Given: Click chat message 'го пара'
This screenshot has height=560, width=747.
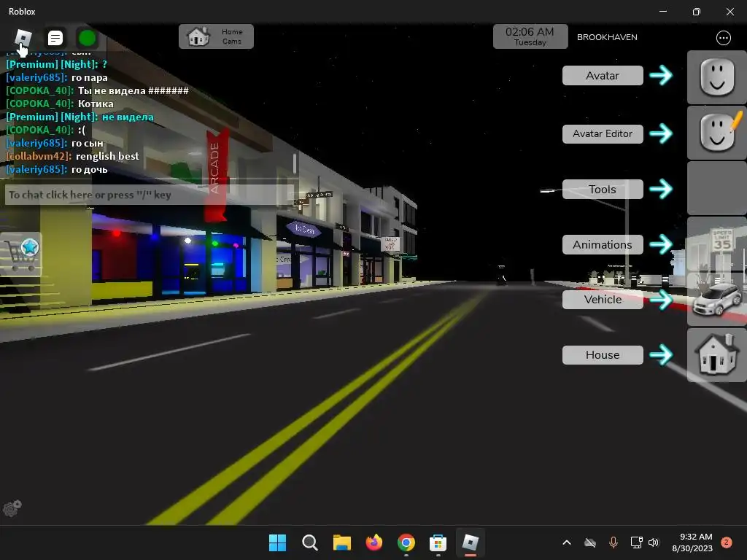Looking at the screenshot, I should click(x=89, y=77).
